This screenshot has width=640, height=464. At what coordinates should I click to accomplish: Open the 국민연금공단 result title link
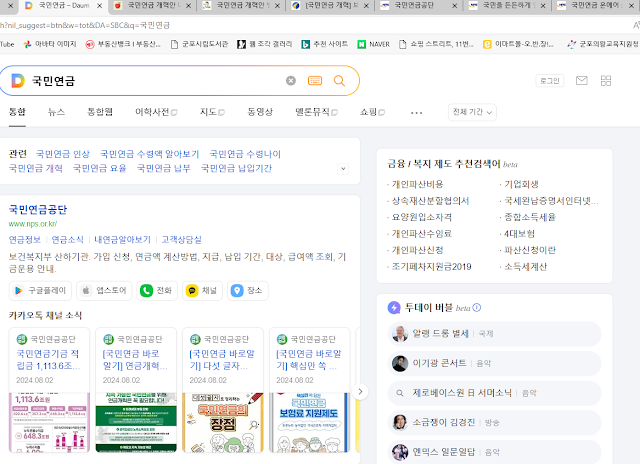[38, 209]
